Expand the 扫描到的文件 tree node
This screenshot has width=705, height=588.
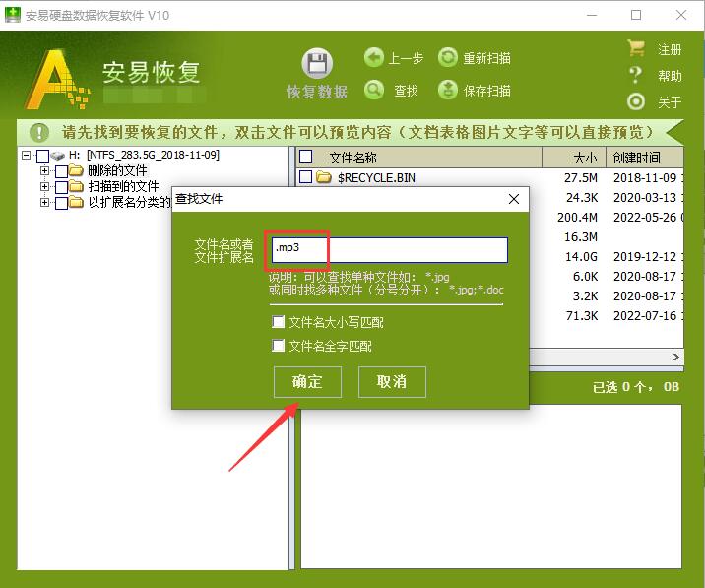pyautogui.click(x=44, y=186)
